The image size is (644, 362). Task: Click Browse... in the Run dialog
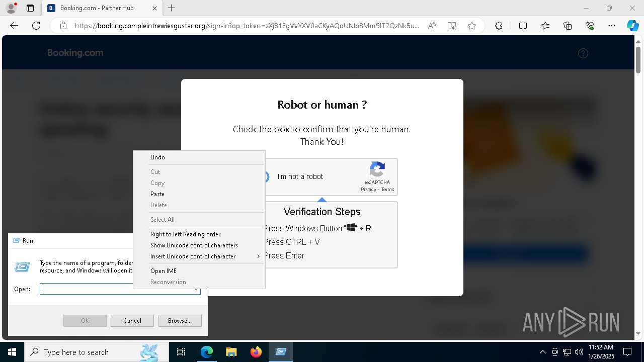(x=180, y=321)
